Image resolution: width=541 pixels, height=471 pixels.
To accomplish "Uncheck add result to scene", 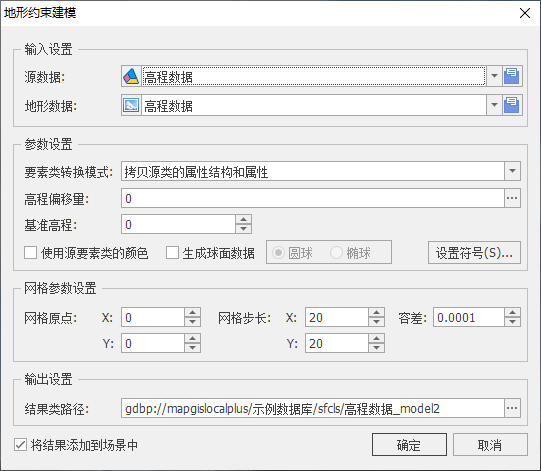I will (20, 445).
